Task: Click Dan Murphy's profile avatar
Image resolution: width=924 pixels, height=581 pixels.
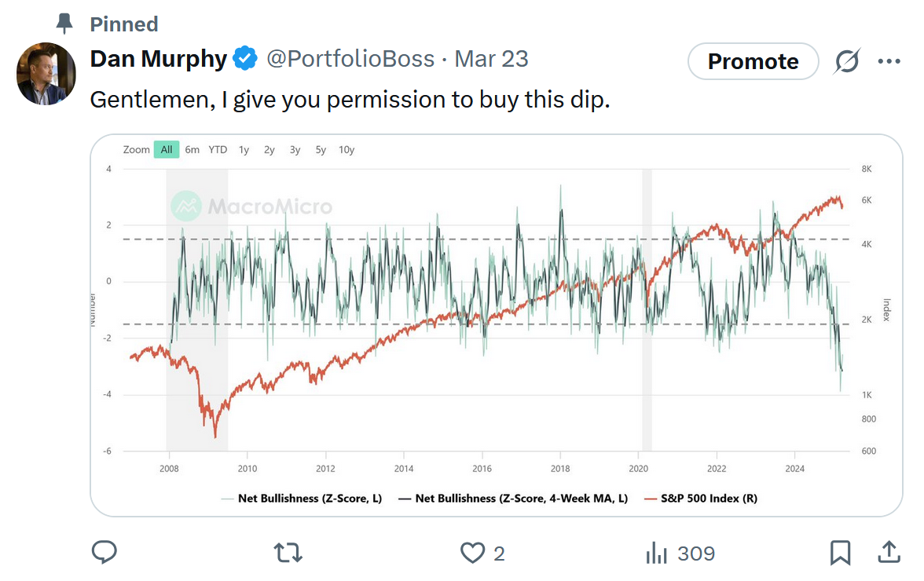Action: coord(46,74)
